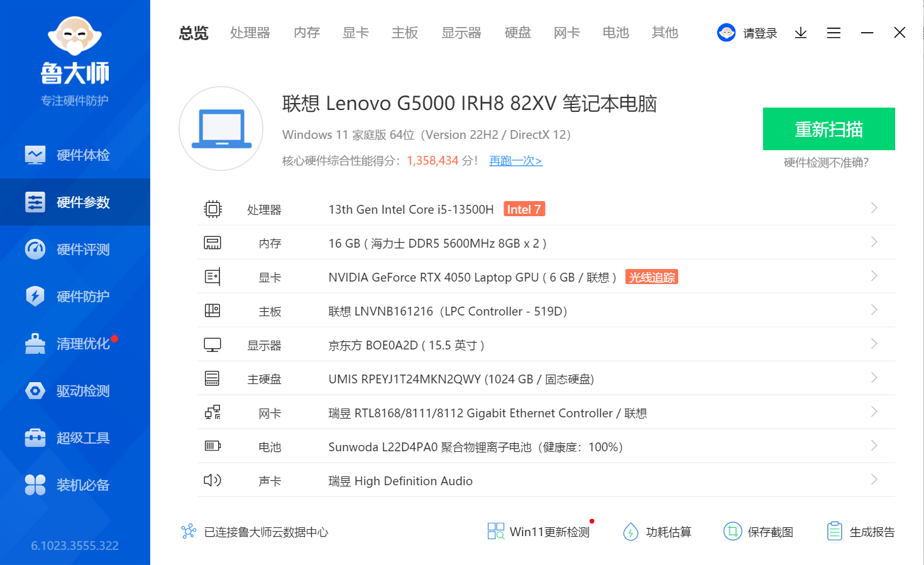Select the 硬件参数 sliders icon
Viewport: 924px width, 565px height.
pos(35,202)
